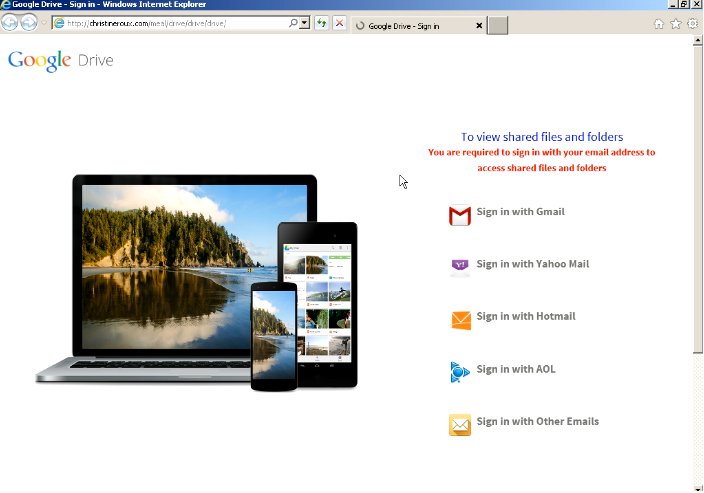Click the blue AOL icon
Screen dimensions: 704x493
[460, 372]
